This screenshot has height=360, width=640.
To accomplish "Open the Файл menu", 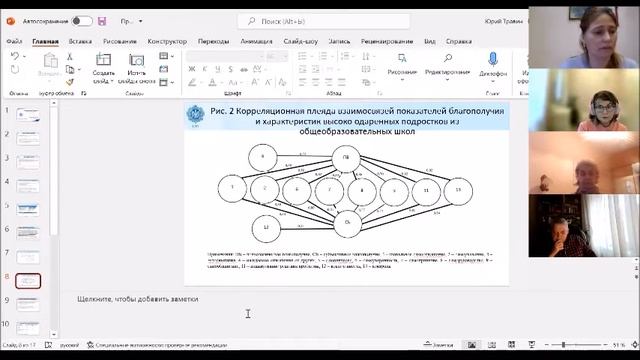I will pyautogui.click(x=14, y=41).
